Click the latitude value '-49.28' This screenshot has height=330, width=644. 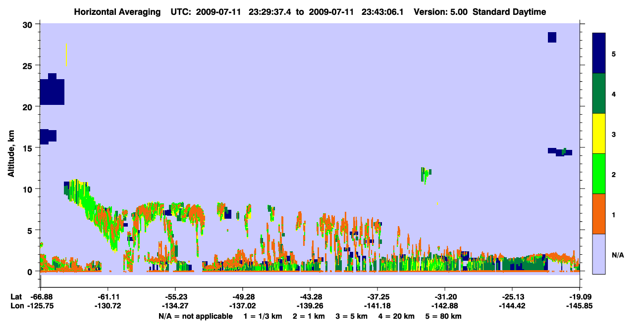tap(242, 296)
